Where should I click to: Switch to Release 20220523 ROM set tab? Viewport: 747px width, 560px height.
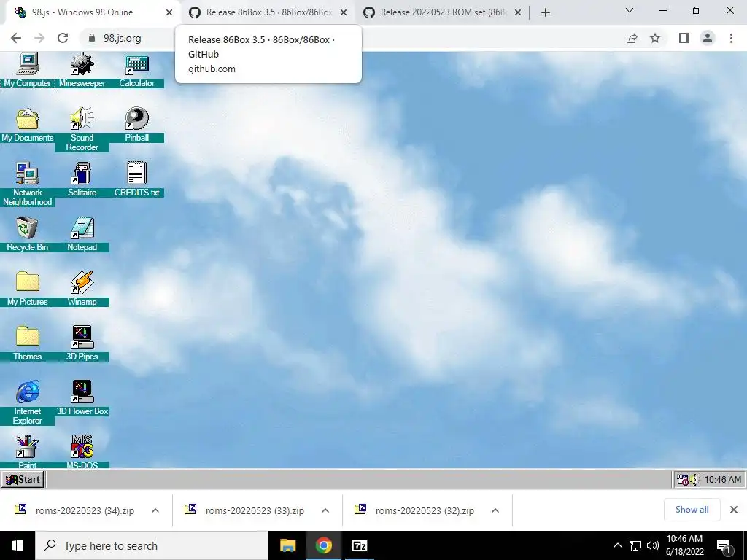(442, 12)
